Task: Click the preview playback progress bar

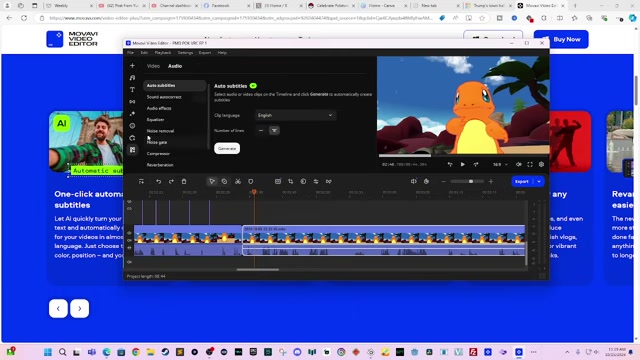Action: pos(462,156)
